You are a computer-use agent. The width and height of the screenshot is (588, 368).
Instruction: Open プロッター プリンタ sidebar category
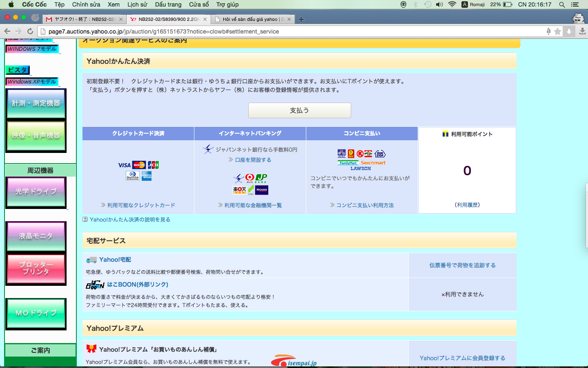(x=36, y=268)
